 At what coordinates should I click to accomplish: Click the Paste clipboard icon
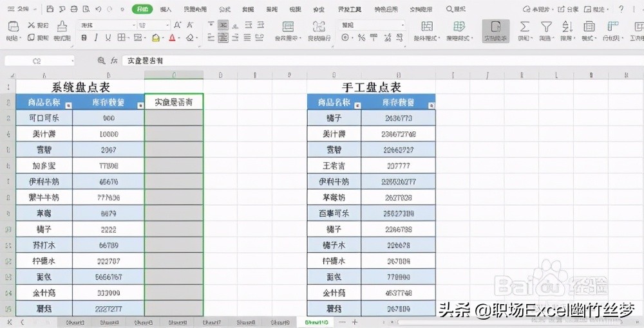pyautogui.click(x=13, y=27)
